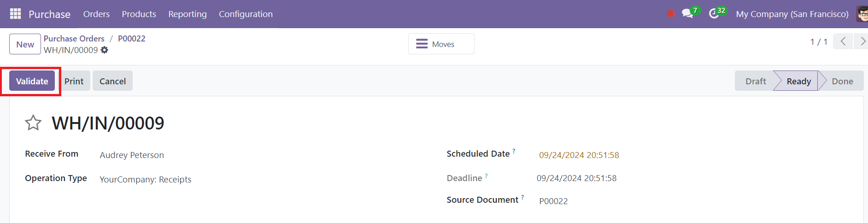Click the red recording indicator dot

click(671, 14)
